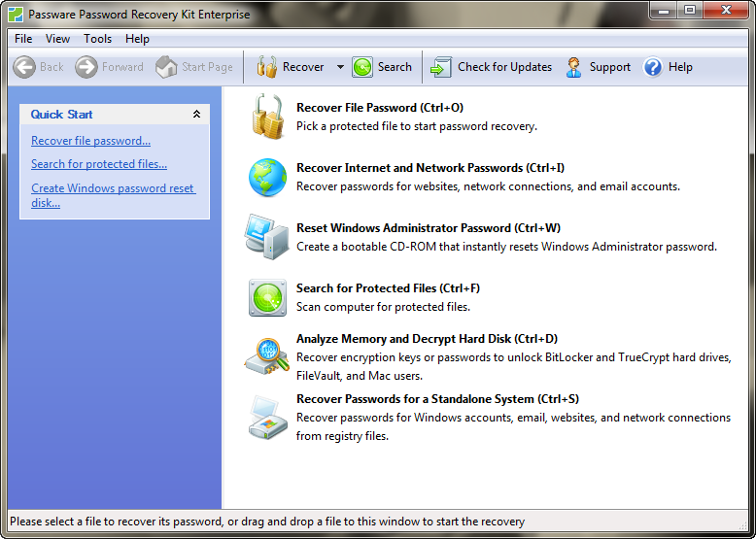This screenshot has height=539, width=756.
Task: Click 'Pick a protected file to start' description
Action: tap(417, 126)
